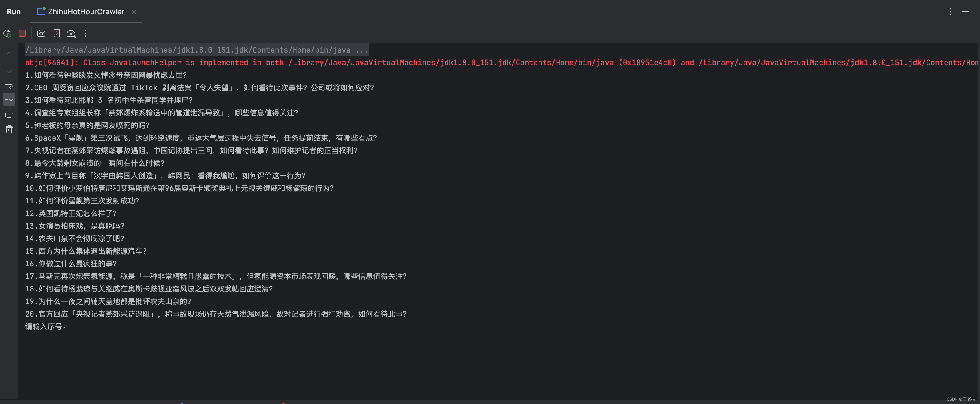Open the profiler gauge icon
Screen dimensions: 980x404
point(71,33)
